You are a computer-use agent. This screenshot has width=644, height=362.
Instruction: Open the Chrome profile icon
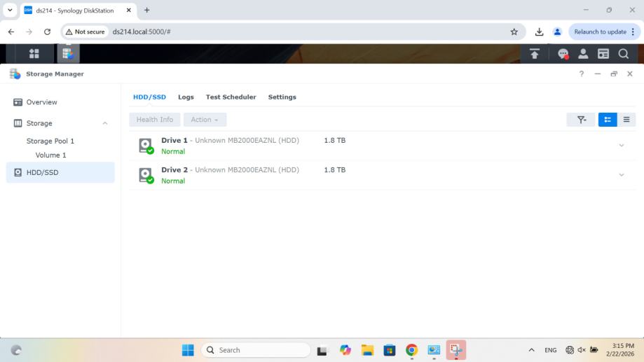coord(557,32)
